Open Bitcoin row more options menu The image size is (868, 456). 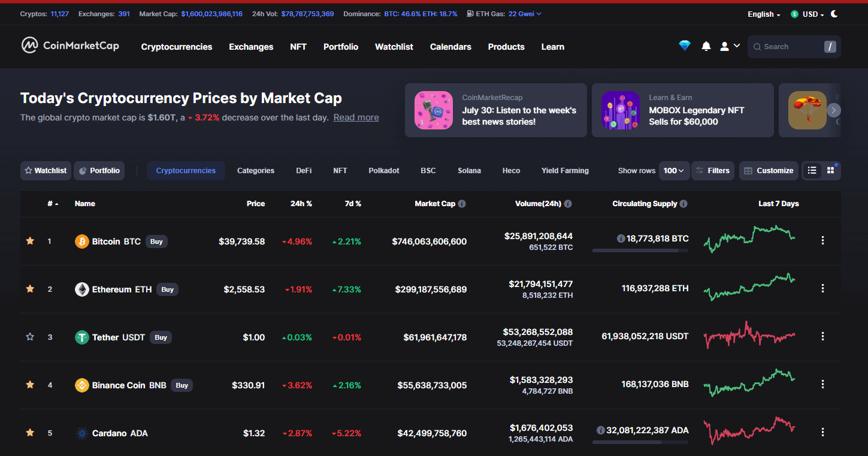(822, 240)
